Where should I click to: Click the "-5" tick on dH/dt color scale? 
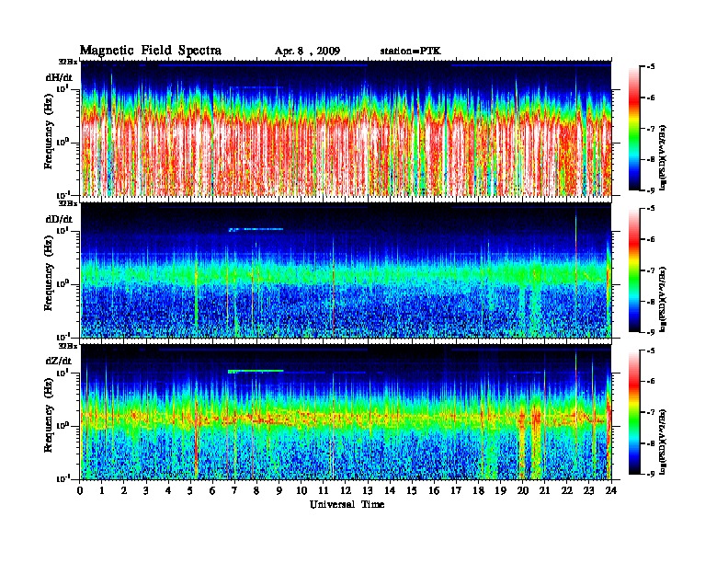[652, 67]
